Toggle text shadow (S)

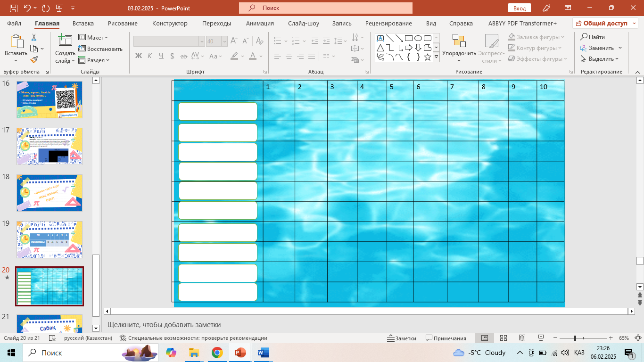[172, 56]
